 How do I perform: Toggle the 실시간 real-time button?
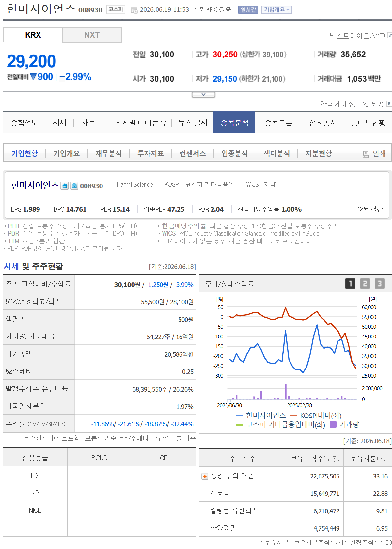248,10
